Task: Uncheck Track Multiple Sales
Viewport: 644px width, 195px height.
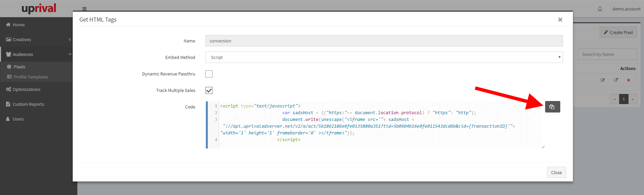Action: pyautogui.click(x=209, y=90)
